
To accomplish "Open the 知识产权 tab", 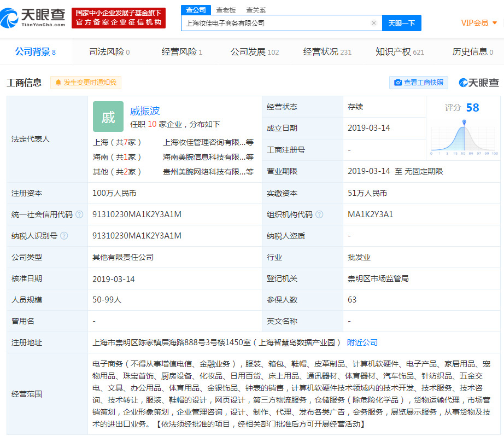I will coord(400,52).
